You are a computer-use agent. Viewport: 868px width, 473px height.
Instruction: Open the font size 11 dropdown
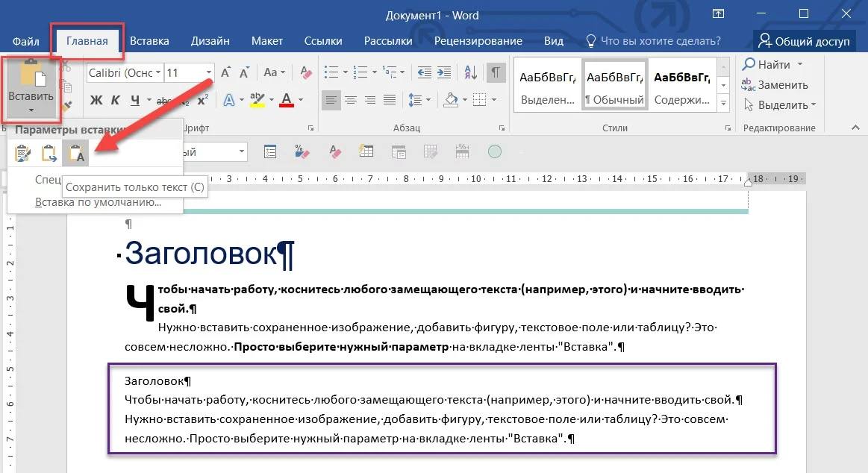coord(209,72)
